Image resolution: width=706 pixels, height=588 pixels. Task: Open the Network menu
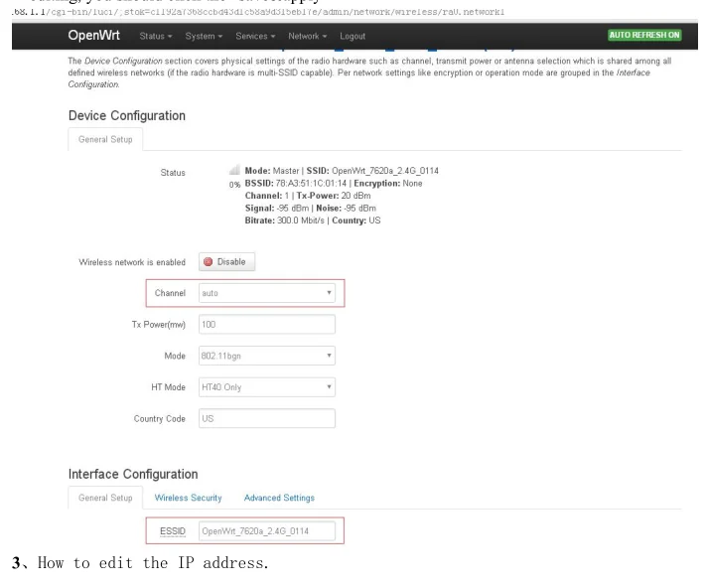click(308, 36)
